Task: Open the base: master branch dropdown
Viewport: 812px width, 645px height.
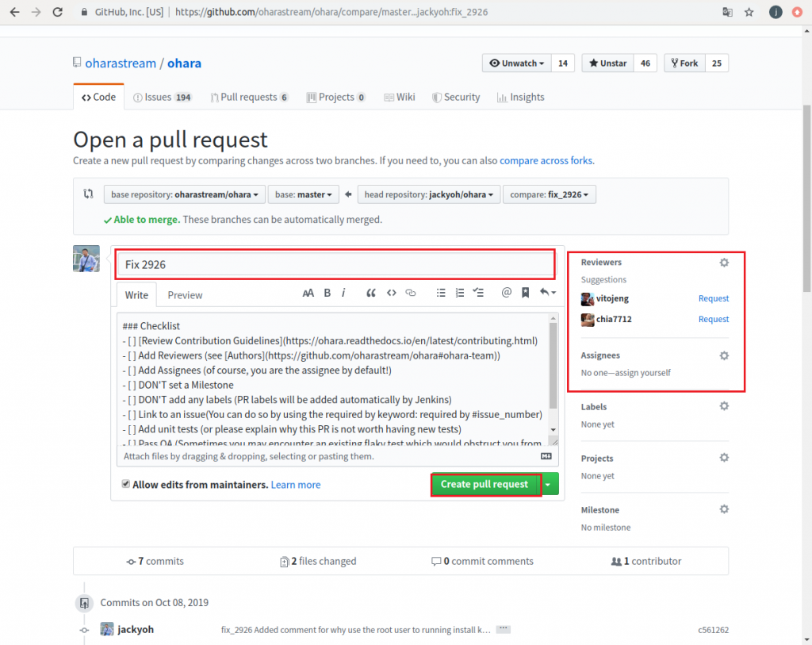Action: click(x=304, y=195)
